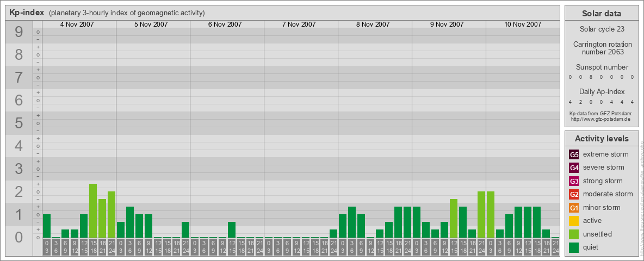Click the 7 Nov 2007 21-24 hour bar

[x=333, y=233]
